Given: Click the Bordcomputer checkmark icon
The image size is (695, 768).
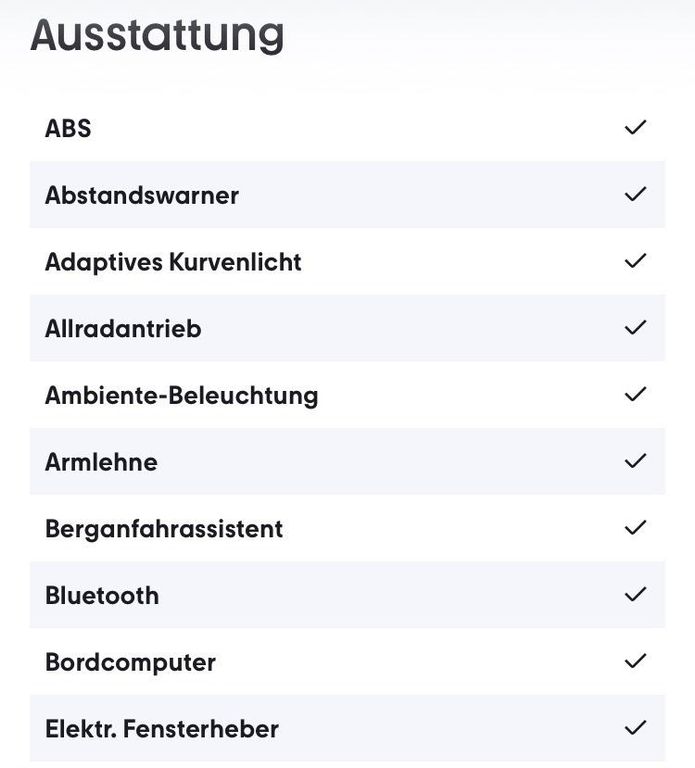Looking at the screenshot, I should pyautogui.click(x=635, y=661).
